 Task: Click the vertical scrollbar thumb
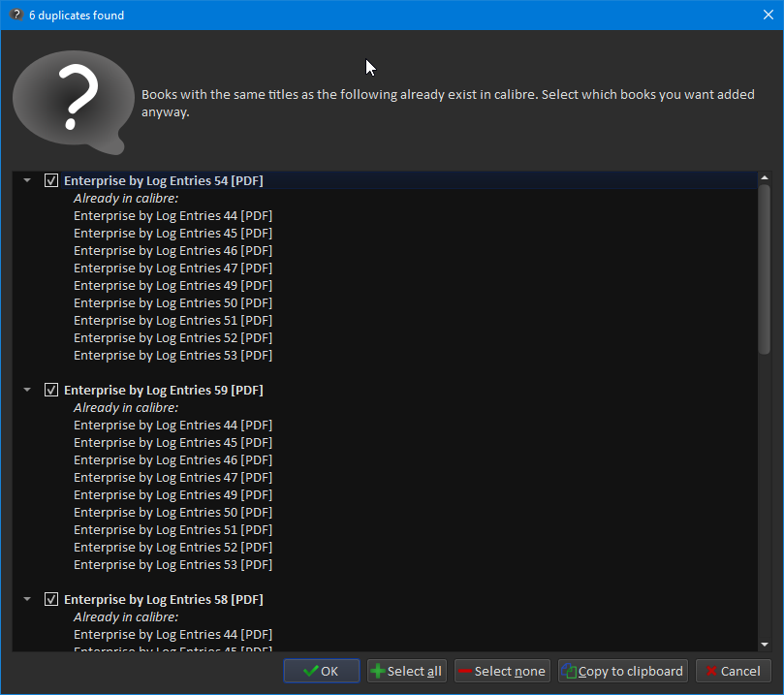764,269
